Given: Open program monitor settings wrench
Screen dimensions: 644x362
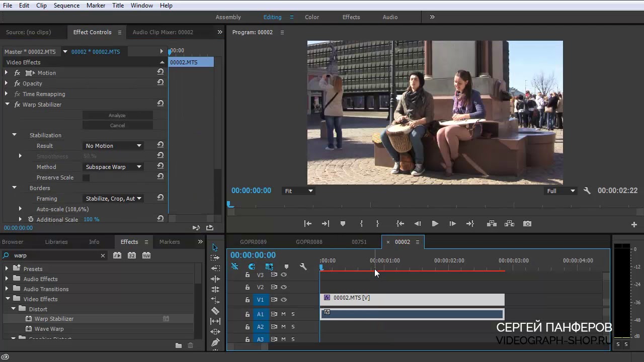Looking at the screenshot, I should tap(587, 191).
